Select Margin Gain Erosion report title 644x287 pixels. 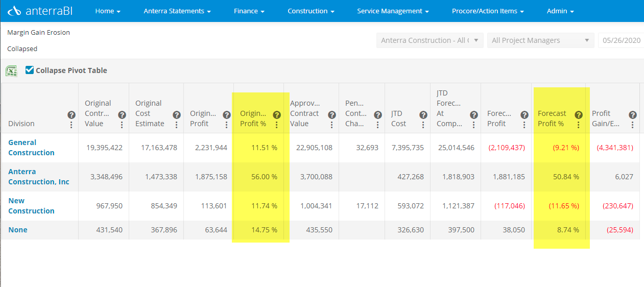tap(38, 32)
